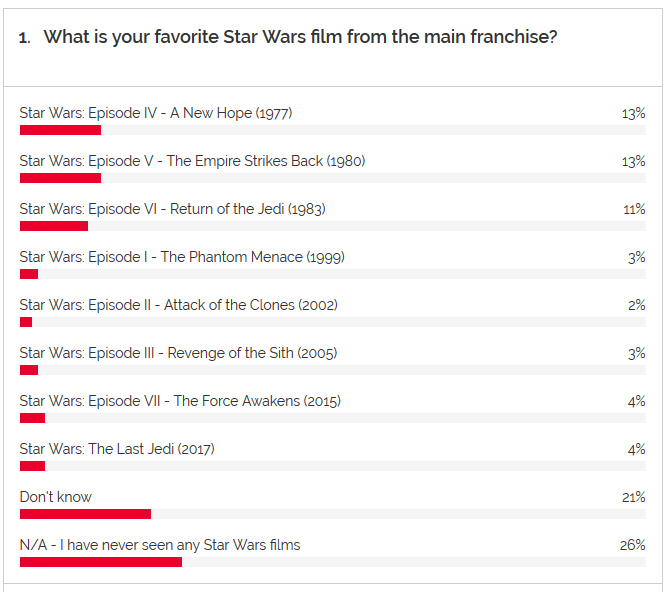Click the 2% value for Attack of the Clones
Screen dimensions: 667x592
pyautogui.click(x=637, y=305)
